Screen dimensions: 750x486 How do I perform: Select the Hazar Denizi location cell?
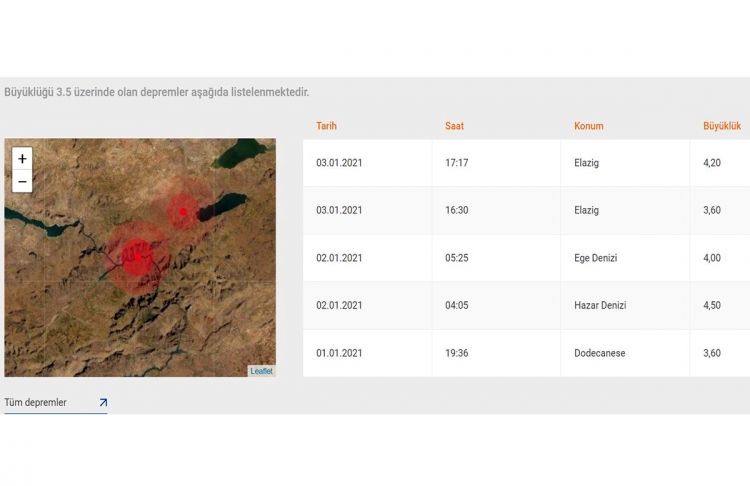coord(599,305)
